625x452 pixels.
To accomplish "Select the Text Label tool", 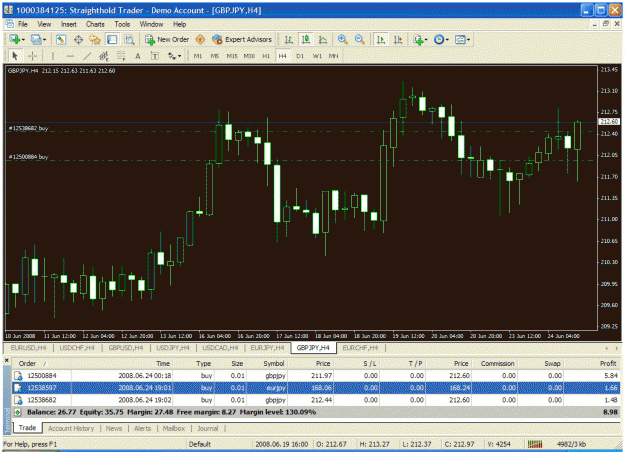I will [x=155, y=56].
